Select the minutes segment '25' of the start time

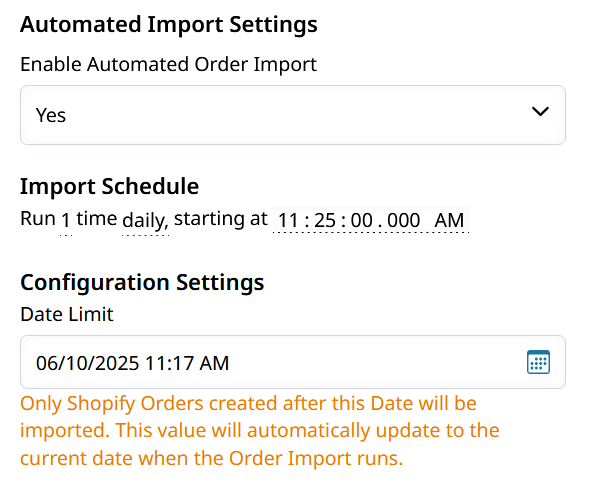point(325,220)
